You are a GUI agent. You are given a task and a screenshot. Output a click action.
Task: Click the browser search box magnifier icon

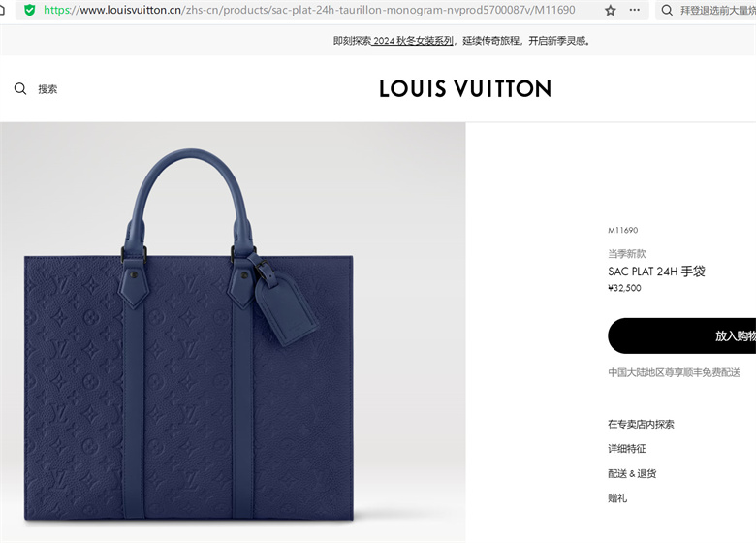coord(667,10)
